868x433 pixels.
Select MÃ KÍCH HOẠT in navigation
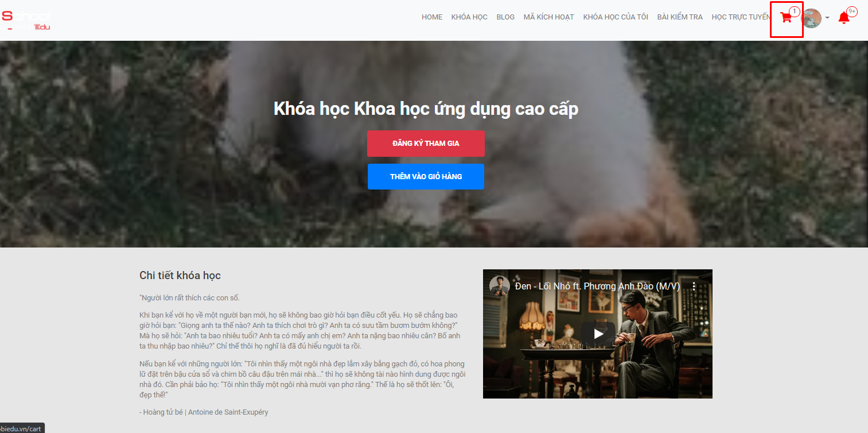click(x=548, y=17)
